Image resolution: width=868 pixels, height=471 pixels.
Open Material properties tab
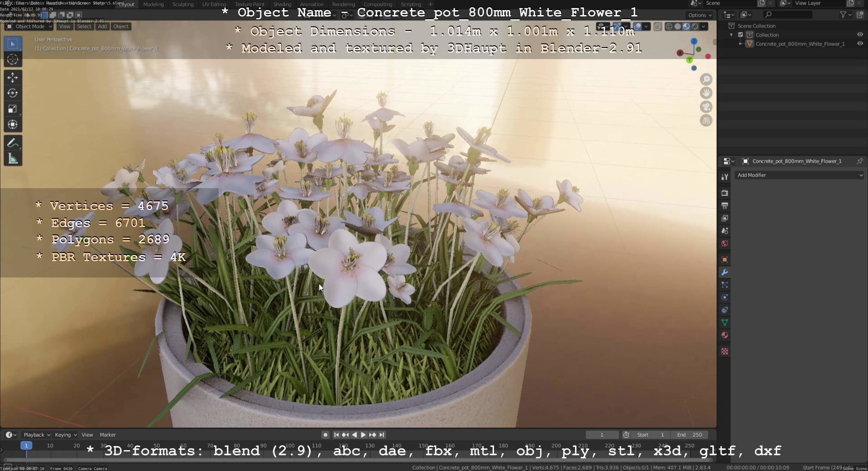click(x=725, y=335)
